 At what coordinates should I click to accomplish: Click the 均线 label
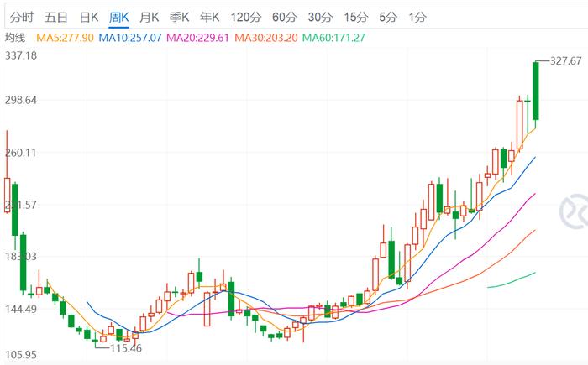tap(15, 38)
